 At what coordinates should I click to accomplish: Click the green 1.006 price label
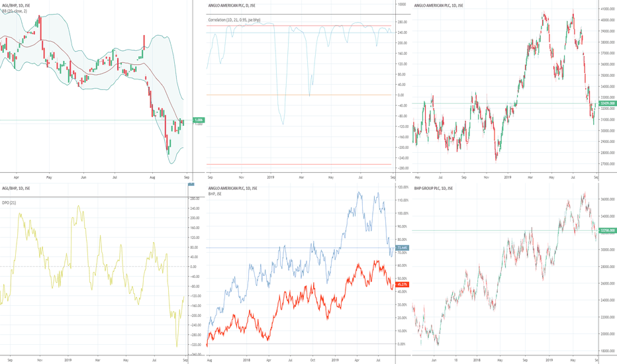click(x=199, y=120)
